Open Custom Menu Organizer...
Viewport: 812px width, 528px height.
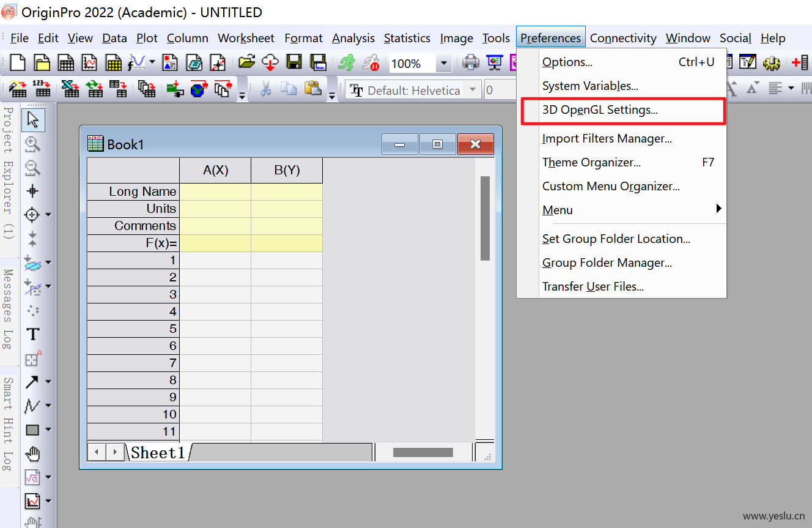point(621,186)
